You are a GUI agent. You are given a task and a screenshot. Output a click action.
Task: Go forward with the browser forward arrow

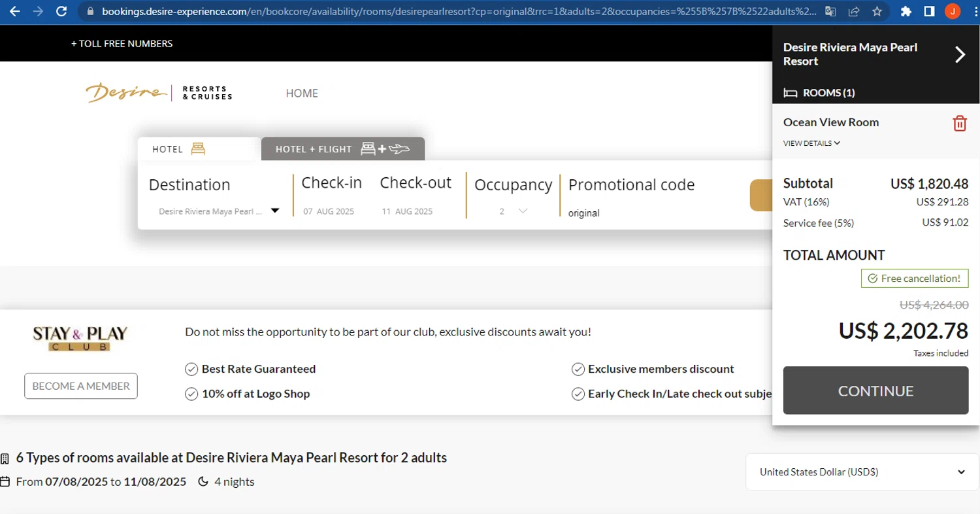39,11
